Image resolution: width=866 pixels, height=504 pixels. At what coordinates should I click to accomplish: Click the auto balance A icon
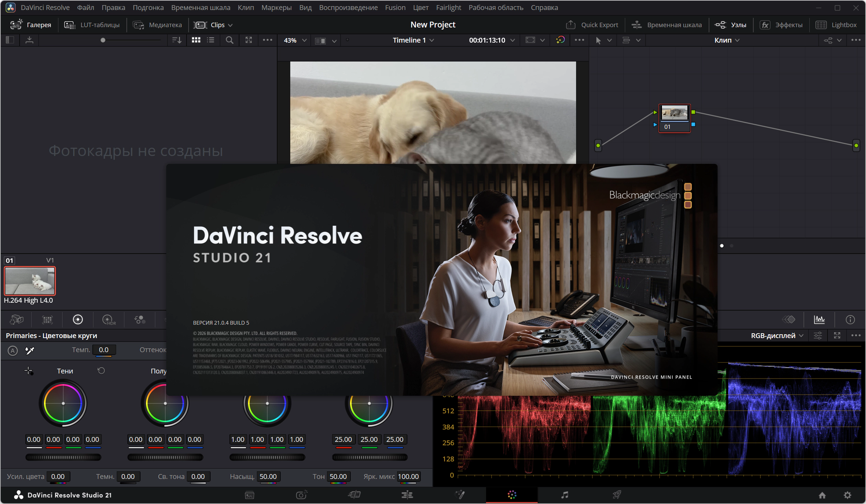click(13, 350)
